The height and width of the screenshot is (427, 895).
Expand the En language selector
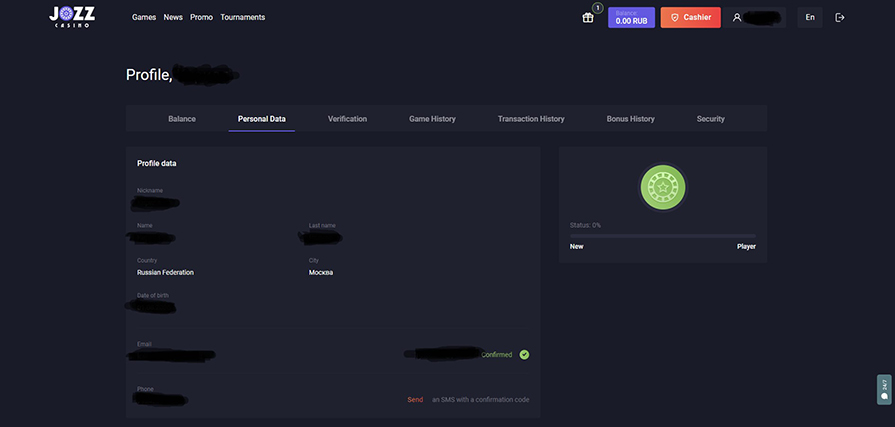point(810,17)
